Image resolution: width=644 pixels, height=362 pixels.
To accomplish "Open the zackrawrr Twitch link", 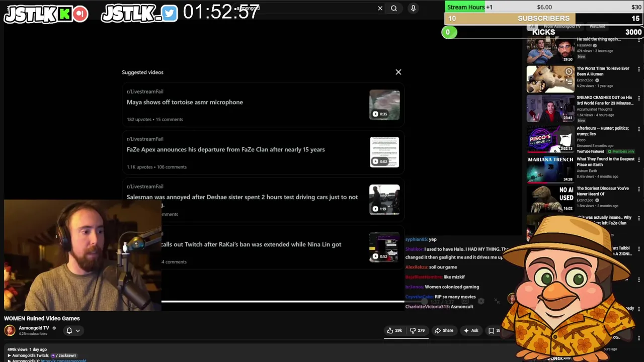I will (64, 355).
